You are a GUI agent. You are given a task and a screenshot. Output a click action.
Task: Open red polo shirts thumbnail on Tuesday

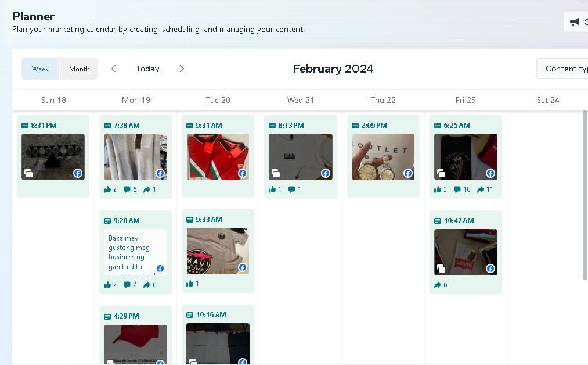218,157
